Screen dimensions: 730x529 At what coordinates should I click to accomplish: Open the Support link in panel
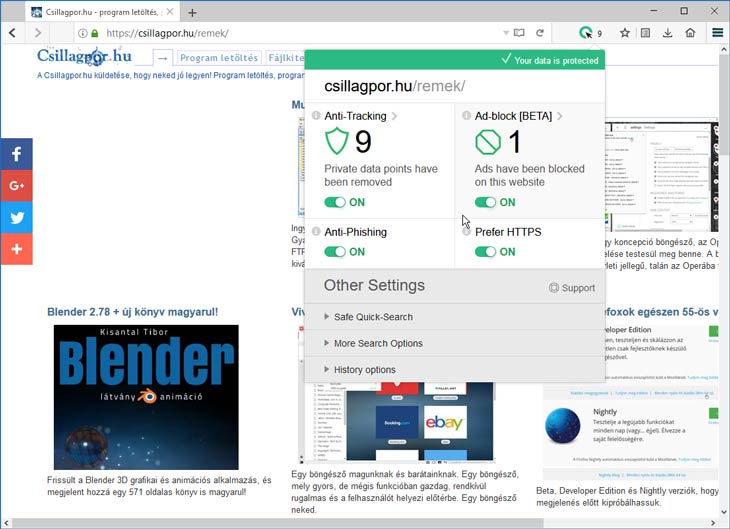tap(572, 288)
